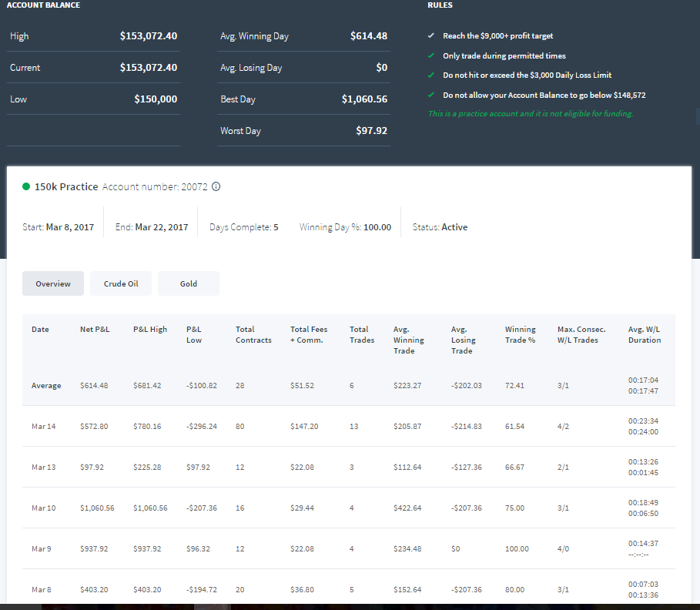
Task: Click the profit target rule checkmark
Action: [x=430, y=35]
